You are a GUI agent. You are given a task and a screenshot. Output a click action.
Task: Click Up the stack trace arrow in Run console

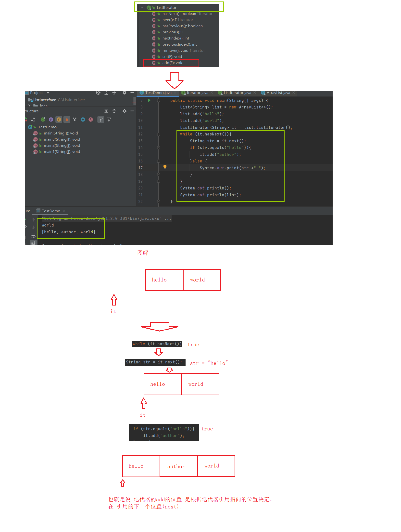[x=33, y=220]
